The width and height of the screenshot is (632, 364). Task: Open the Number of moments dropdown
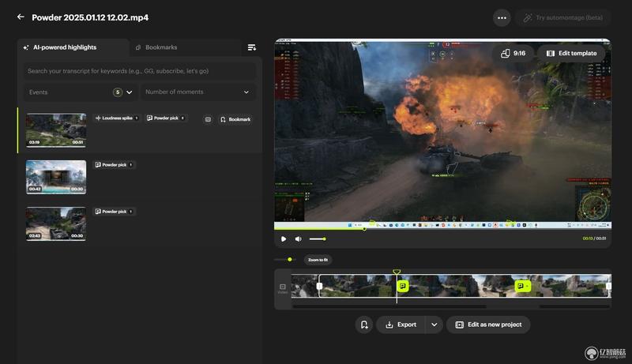coord(197,92)
